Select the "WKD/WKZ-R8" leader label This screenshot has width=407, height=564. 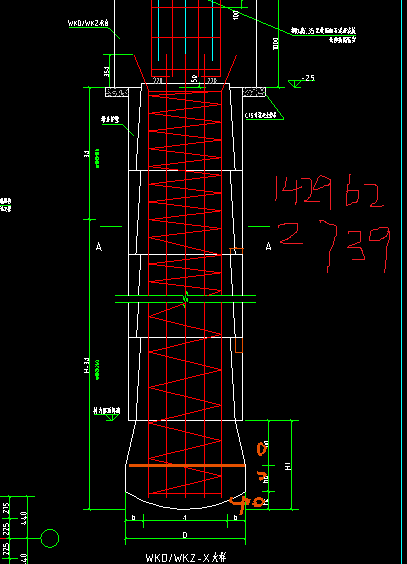(x=88, y=23)
